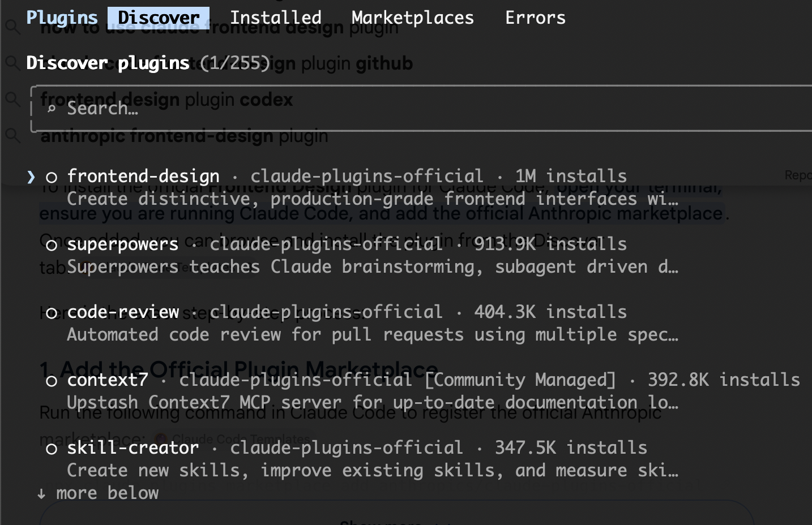Image resolution: width=812 pixels, height=525 pixels.
Task: Click the down arrow beside 'more below'
Action: tap(41, 494)
